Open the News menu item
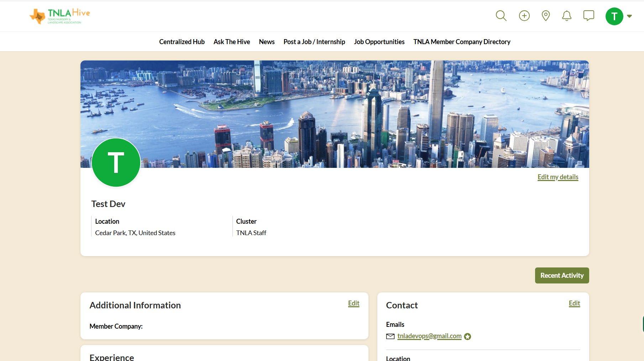The height and width of the screenshot is (361, 644). coord(267,42)
